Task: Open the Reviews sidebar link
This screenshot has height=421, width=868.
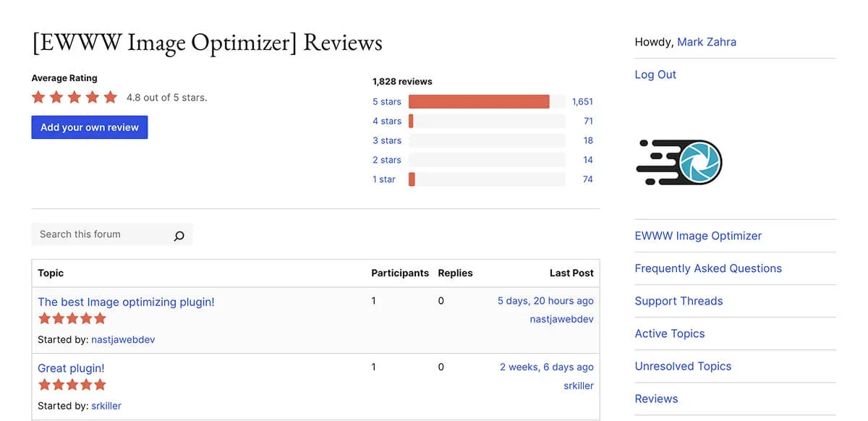Action: click(x=656, y=399)
